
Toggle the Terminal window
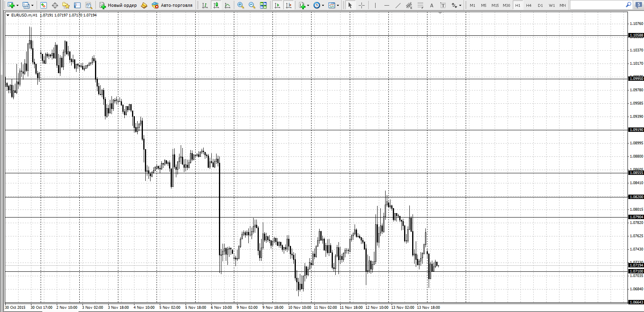click(77, 5)
